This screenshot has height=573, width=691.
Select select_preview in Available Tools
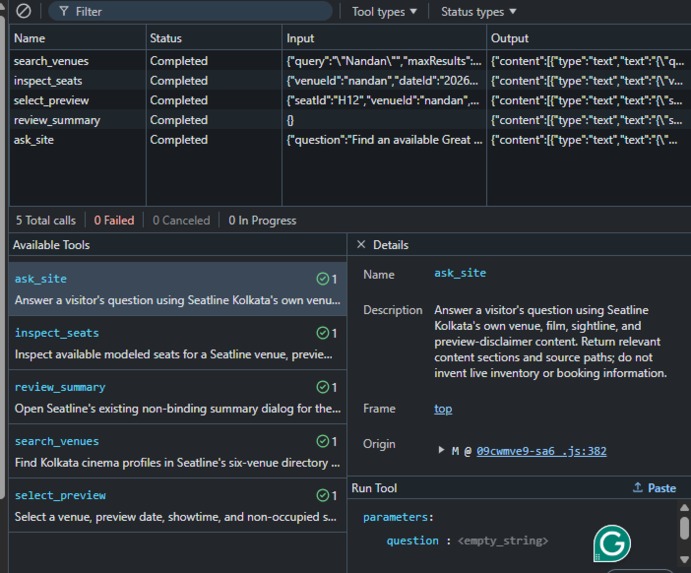click(178, 506)
